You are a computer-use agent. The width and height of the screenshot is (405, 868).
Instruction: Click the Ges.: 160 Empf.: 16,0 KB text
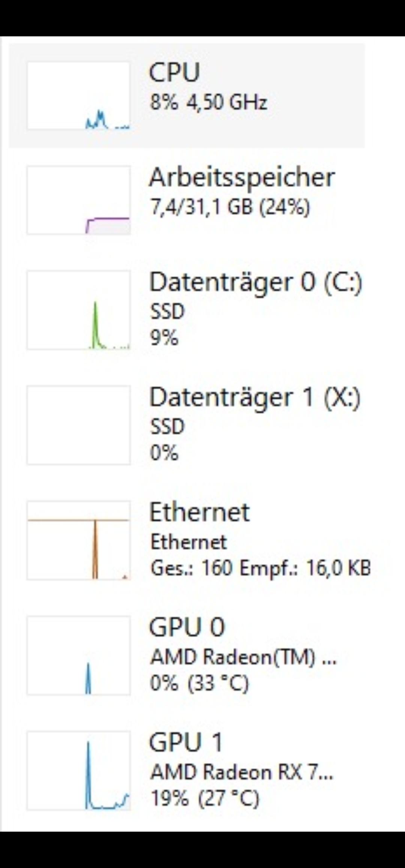click(260, 568)
